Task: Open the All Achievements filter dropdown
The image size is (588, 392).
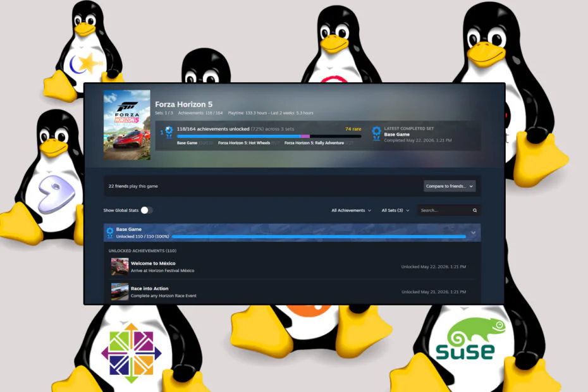Action: click(x=351, y=211)
